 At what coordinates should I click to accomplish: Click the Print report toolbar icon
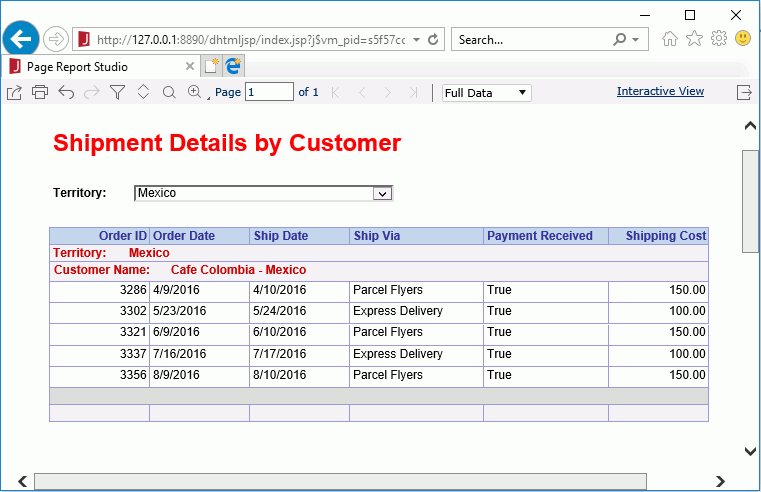tap(40, 92)
